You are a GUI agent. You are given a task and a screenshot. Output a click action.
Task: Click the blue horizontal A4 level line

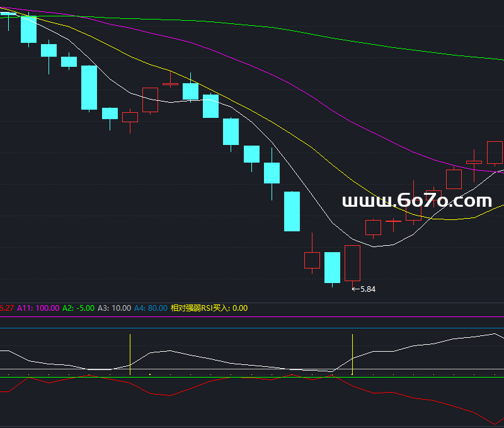tap(252, 328)
